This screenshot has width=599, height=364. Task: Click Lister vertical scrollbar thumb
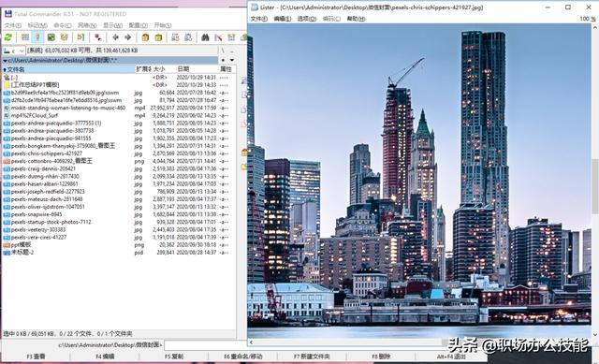pos(595,186)
